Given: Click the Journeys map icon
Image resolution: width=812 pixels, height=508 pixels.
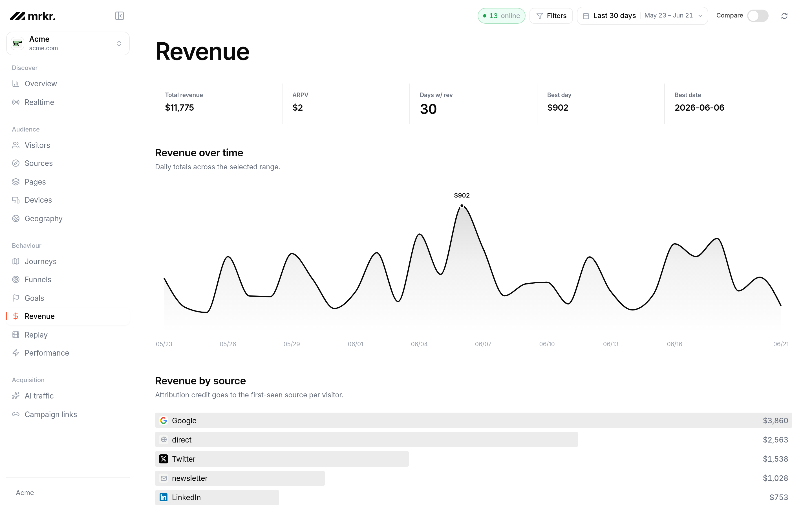Looking at the screenshot, I should click(x=16, y=261).
